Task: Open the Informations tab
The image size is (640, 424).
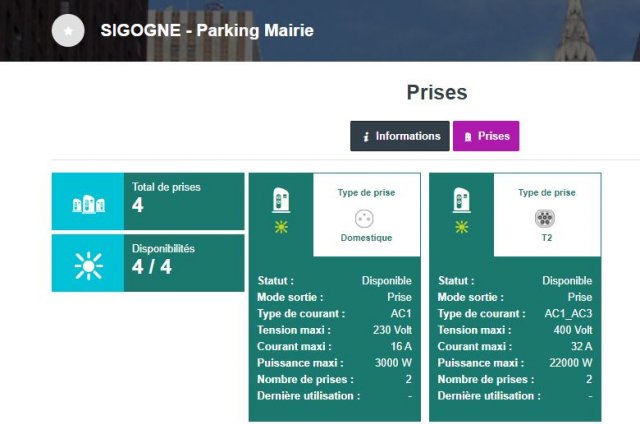Action: tap(400, 136)
